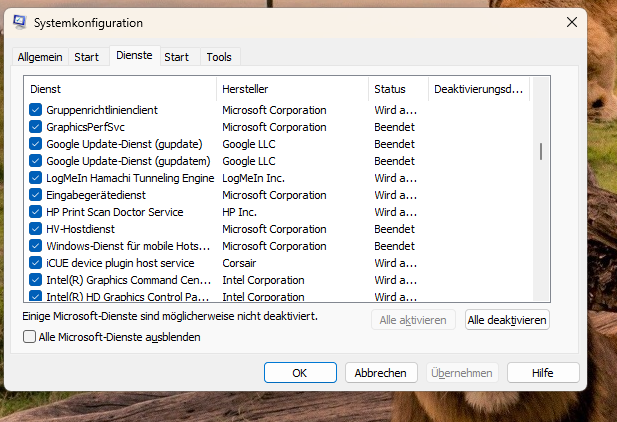
Task: Toggle LogMeIn Hamachi Tunneling Engine checkbox
Action: [36, 178]
